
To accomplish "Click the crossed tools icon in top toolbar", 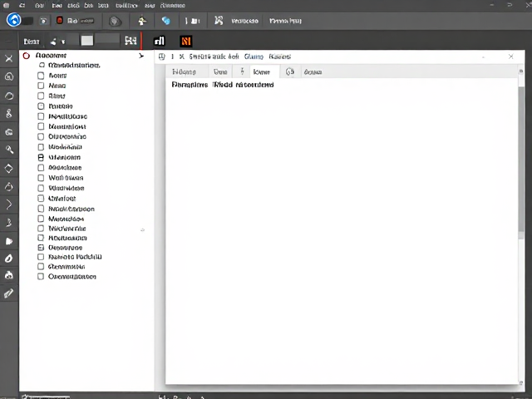I will pyautogui.click(x=219, y=21).
